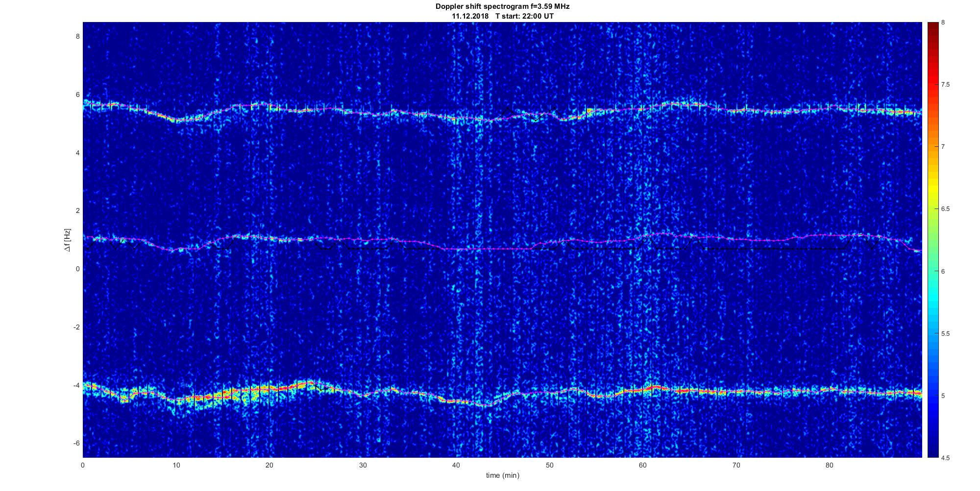Click the colorbar tick label '5.5'

945,333
